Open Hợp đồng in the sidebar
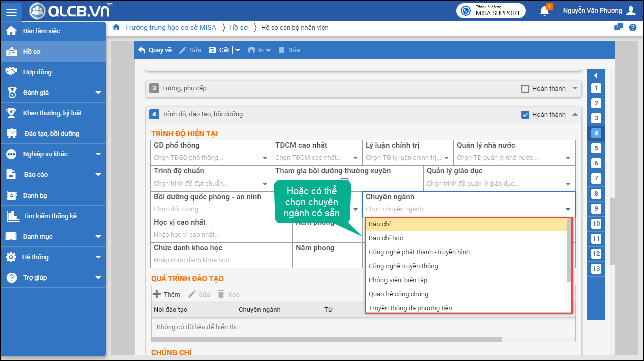644x361 pixels. pyautogui.click(x=37, y=72)
